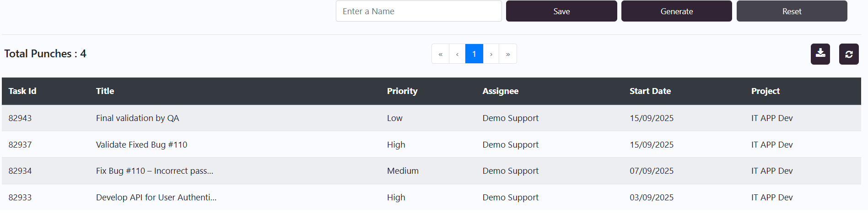Select Develop API for User Authenti... row
Image resolution: width=868 pixels, height=215 pixels.
(156, 198)
